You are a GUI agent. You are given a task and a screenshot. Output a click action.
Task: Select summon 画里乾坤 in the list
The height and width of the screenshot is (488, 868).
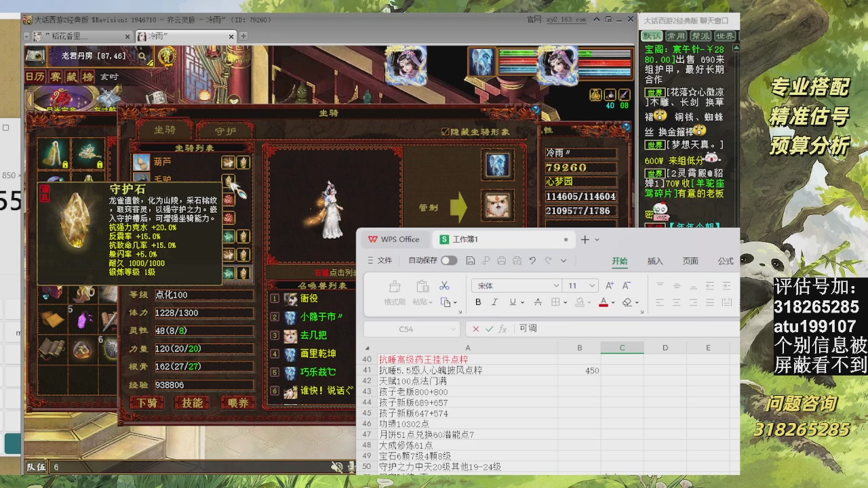tap(319, 354)
